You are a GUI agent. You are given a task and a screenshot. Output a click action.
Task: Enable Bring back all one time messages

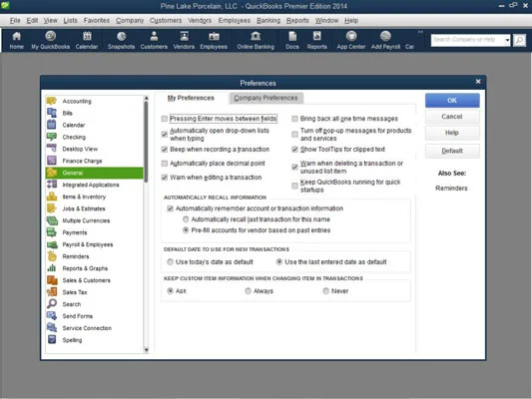point(294,119)
